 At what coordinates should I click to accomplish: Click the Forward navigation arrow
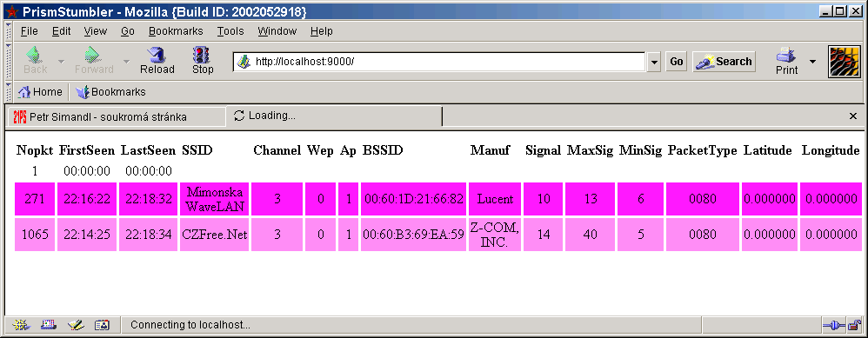tap(94, 60)
